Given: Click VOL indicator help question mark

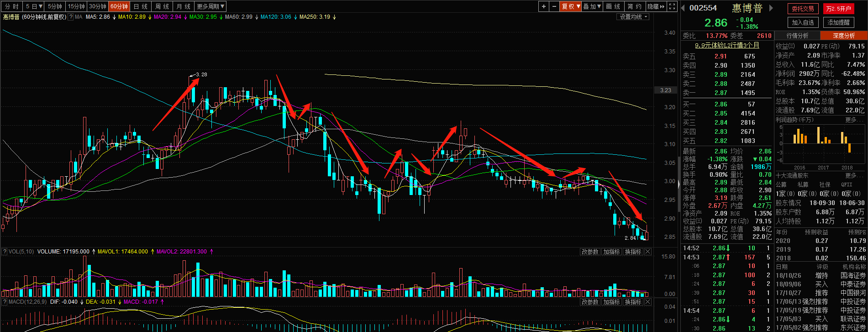Looking at the screenshot, I should [x=4, y=252].
